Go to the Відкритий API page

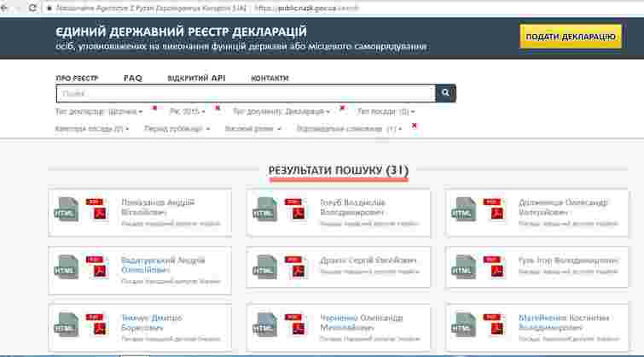point(196,78)
